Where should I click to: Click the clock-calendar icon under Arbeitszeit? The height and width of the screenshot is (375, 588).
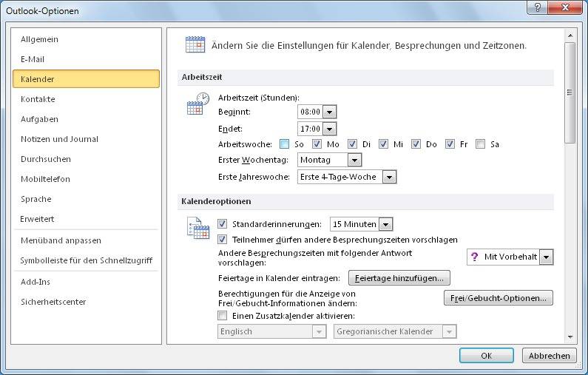click(x=198, y=104)
